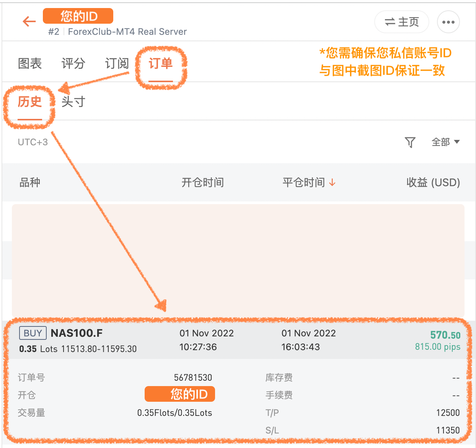Open the 评分 tab
The image size is (476, 448).
(x=73, y=63)
